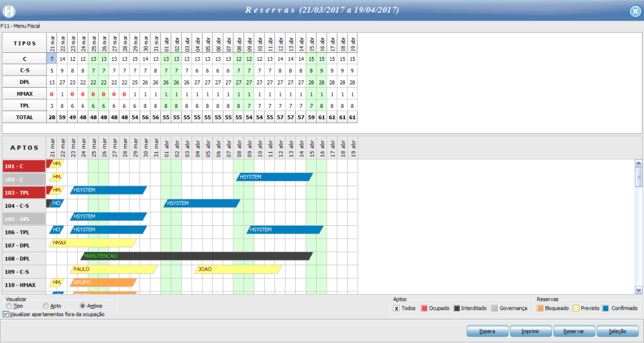Viewport: 644px width, 343px height.
Task: Click scroll down arrow of apartments list
Action: 638,290
